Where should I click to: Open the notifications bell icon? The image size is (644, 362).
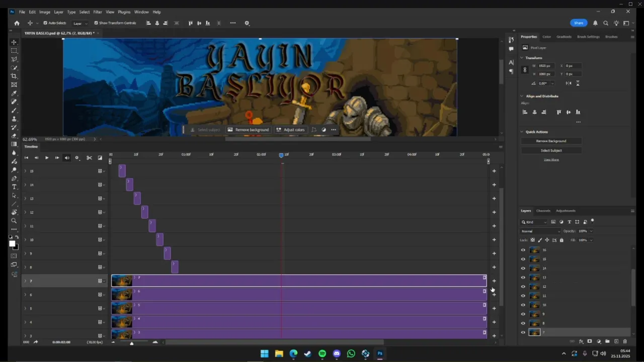(596, 23)
